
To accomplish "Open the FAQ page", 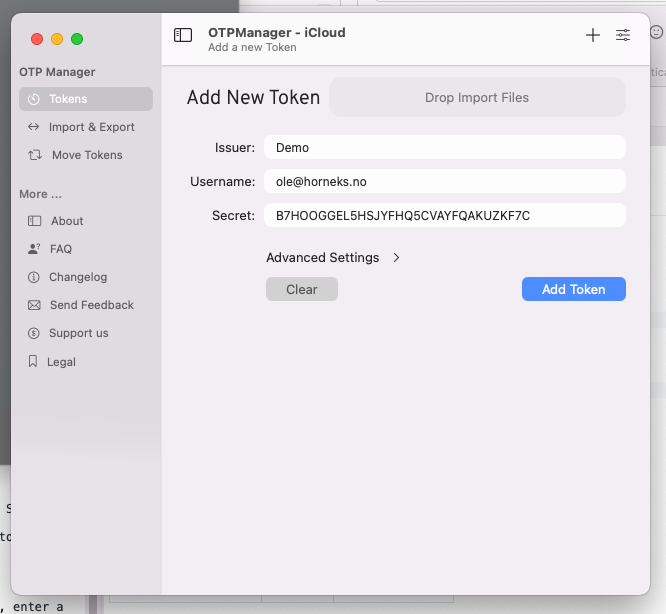I will 86,249.
